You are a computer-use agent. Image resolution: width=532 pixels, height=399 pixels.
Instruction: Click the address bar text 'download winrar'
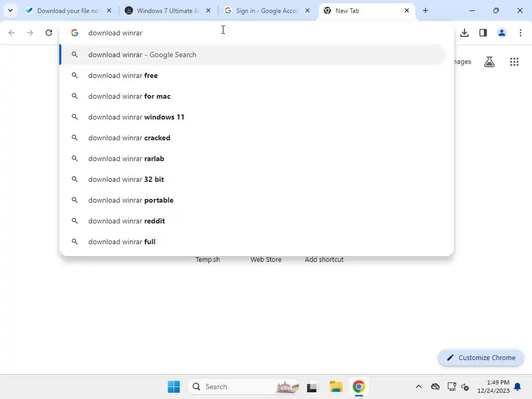tap(115, 33)
